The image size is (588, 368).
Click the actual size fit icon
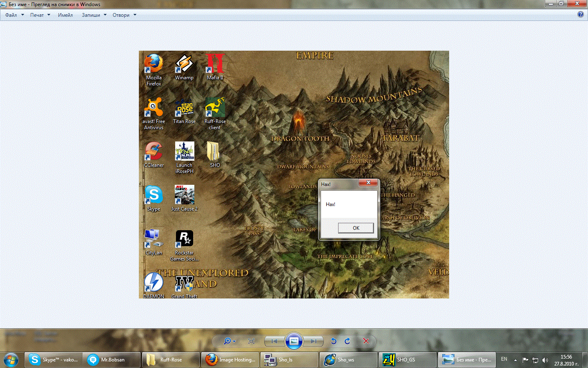252,341
